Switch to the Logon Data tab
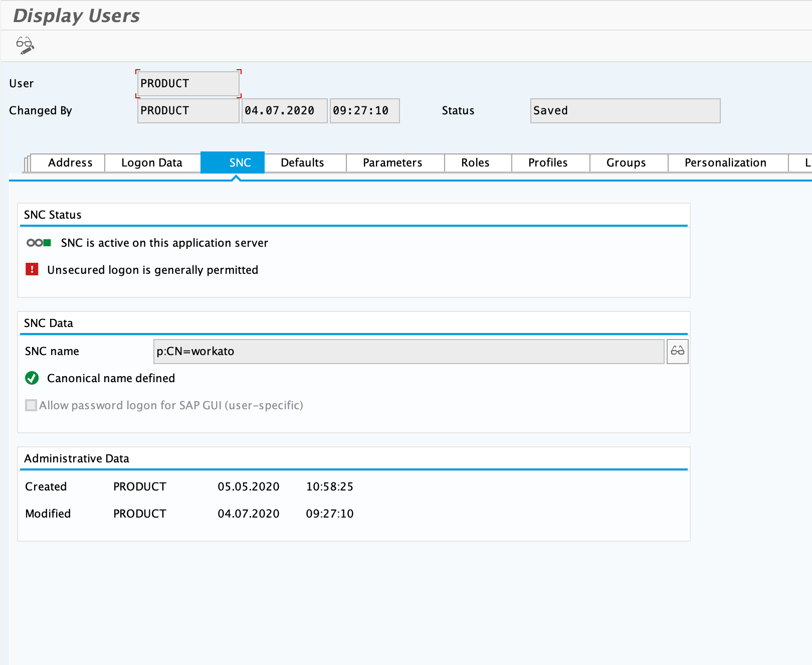 tap(152, 163)
